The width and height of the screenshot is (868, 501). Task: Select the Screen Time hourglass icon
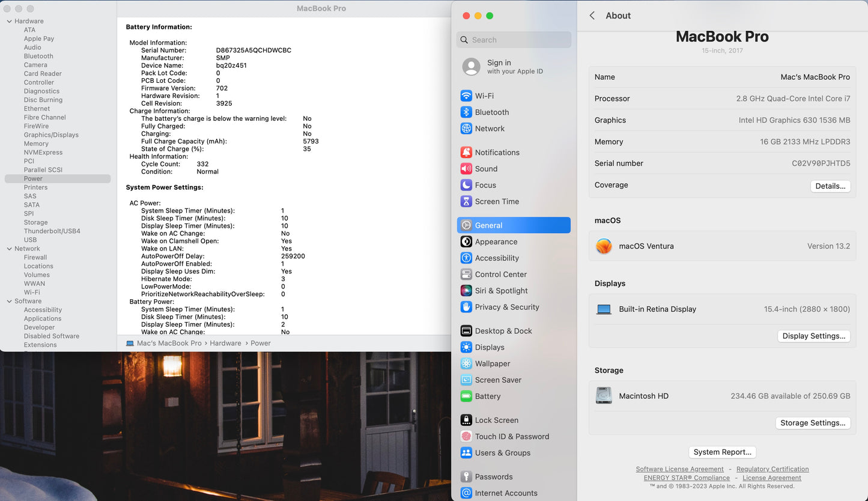point(466,202)
